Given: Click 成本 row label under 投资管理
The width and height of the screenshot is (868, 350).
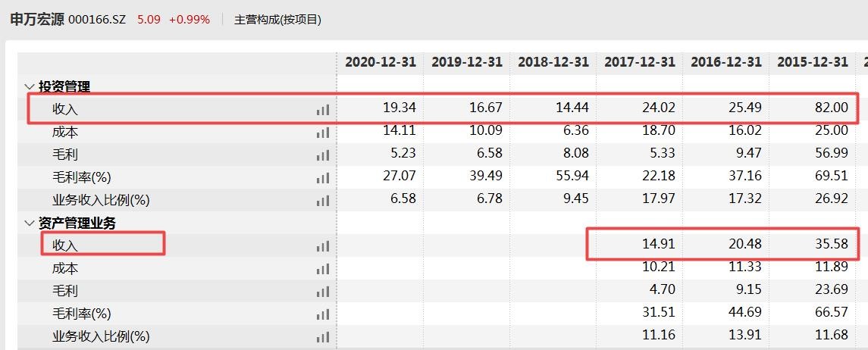Looking at the screenshot, I should tap(65, 132).
